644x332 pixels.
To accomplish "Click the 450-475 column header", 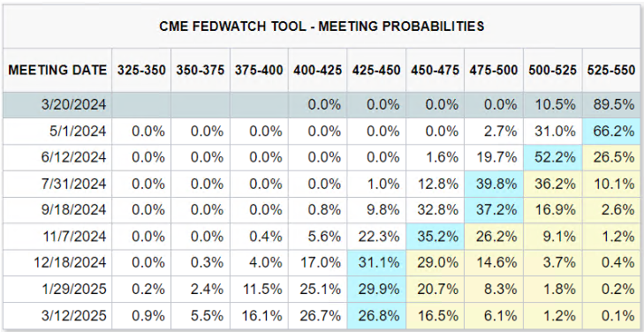I will [435, 70].
